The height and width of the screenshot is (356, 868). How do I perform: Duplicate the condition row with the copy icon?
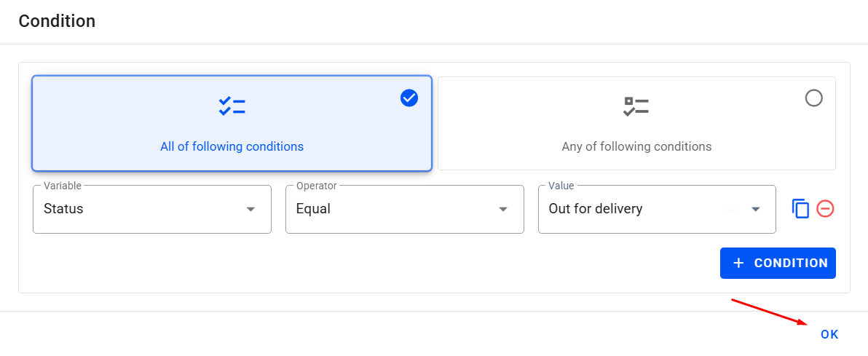(x=800, y=209)
